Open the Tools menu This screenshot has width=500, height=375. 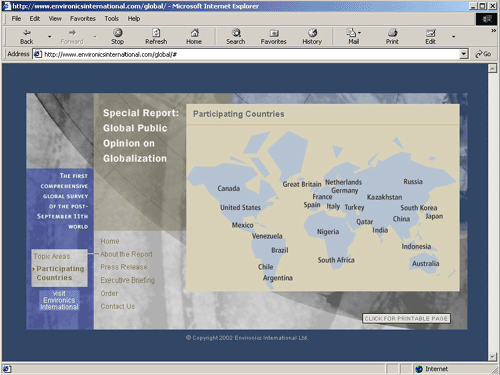[x=112, y=19]
